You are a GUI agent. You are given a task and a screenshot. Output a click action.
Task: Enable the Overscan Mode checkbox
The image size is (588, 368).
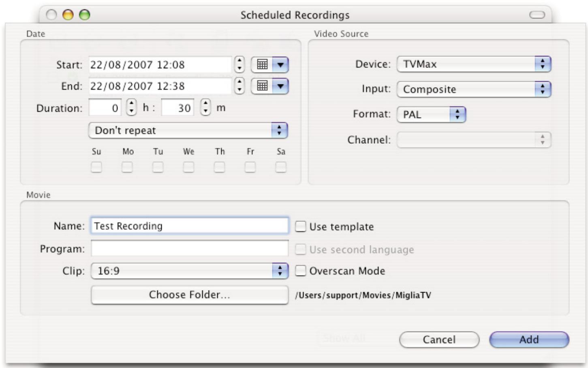coord(300,271)
